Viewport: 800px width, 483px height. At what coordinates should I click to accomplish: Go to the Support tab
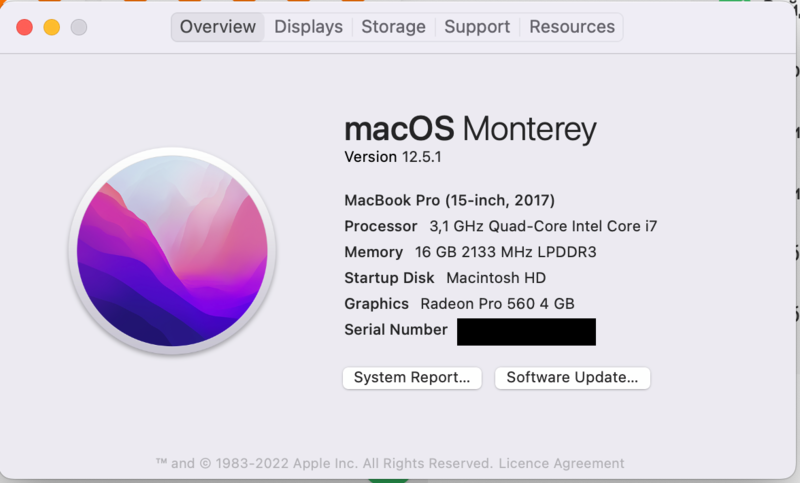pos(477,27)
